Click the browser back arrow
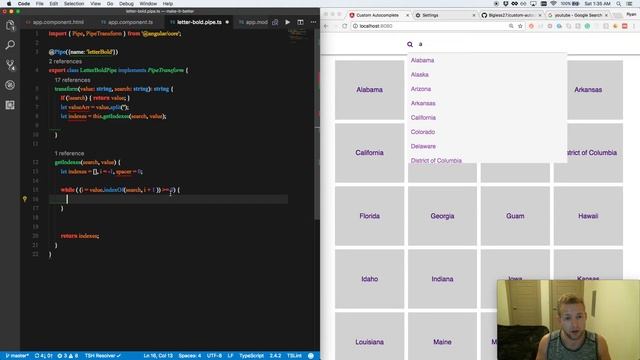The image size is (640, 360). coord(326,26)
